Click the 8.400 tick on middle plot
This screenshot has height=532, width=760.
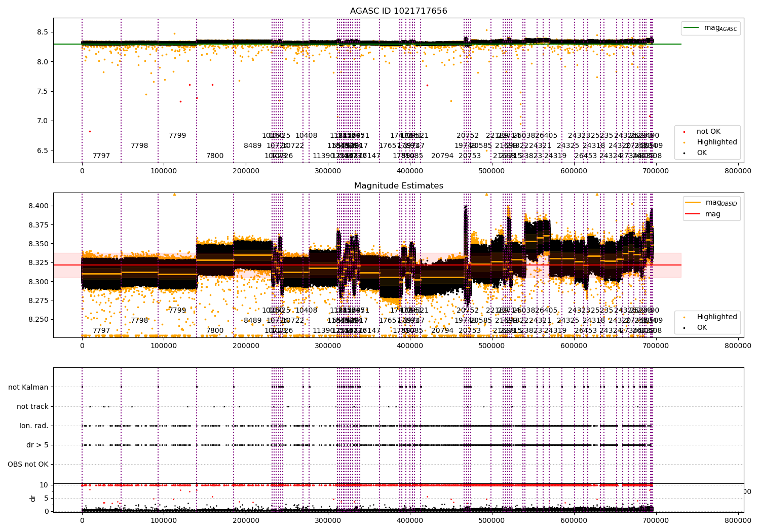click(x=39, y=206)
